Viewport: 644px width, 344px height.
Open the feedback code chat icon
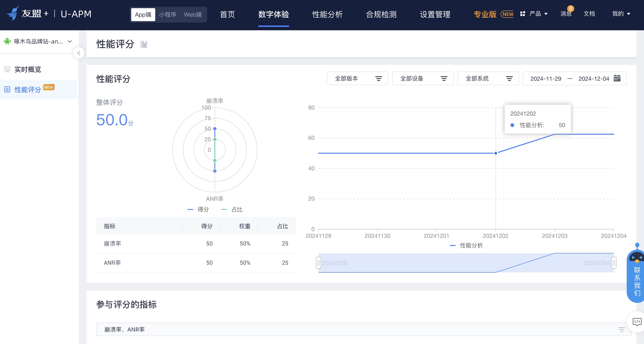637,322
